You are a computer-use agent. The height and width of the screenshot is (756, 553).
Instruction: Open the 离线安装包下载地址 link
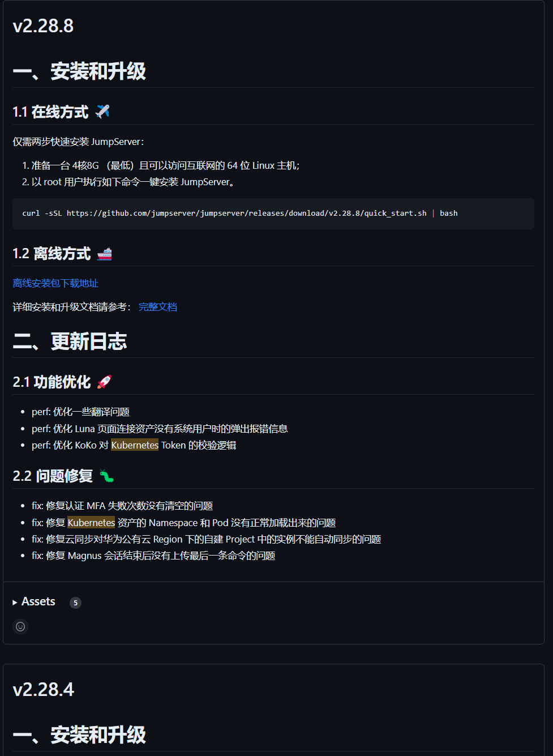point(55,283)
